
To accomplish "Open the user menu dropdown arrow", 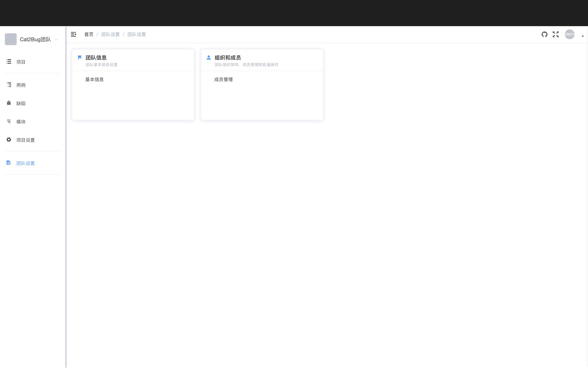I will pyautogui.click(x=583, y=36).
